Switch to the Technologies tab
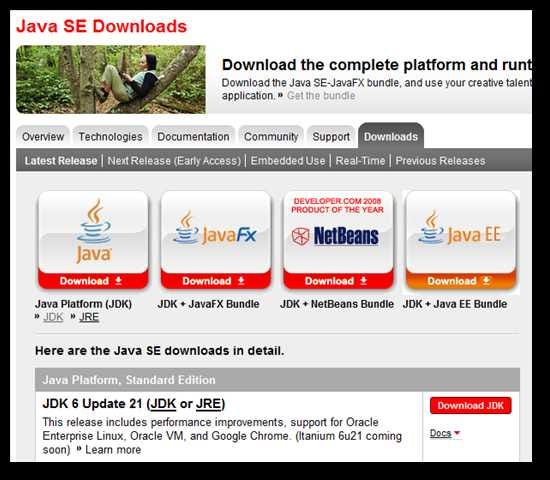Image resolution: width=550 pixels, height=480 pixels. [110, 136]
